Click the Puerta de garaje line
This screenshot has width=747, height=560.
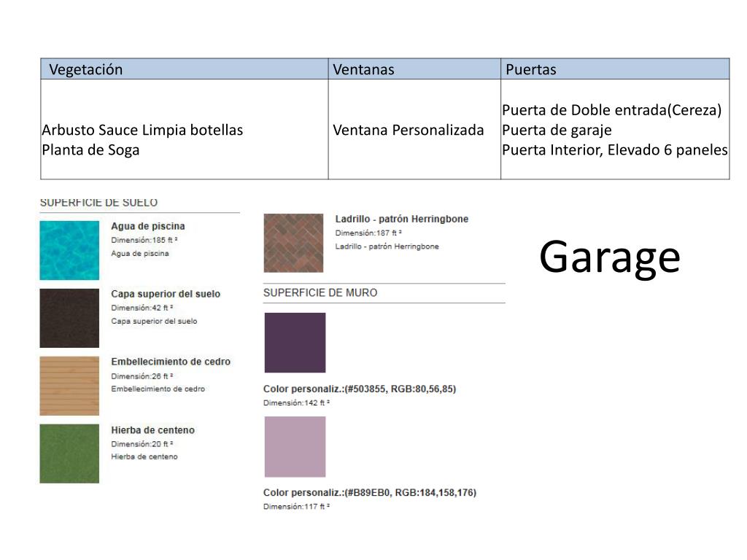pyautogui.click(x=557, y=130)
